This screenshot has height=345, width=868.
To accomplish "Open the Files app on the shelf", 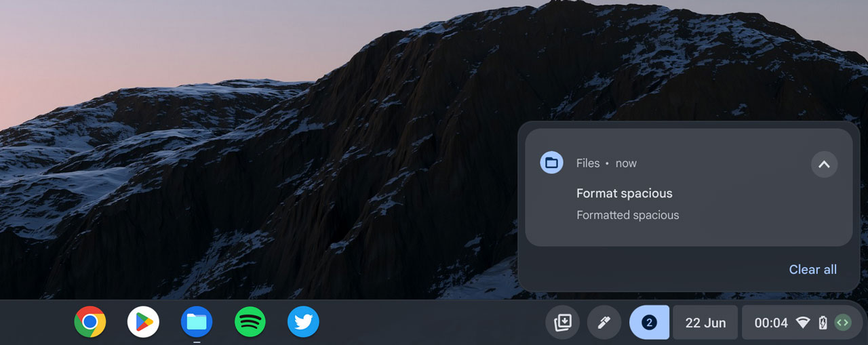I will 197,322.
